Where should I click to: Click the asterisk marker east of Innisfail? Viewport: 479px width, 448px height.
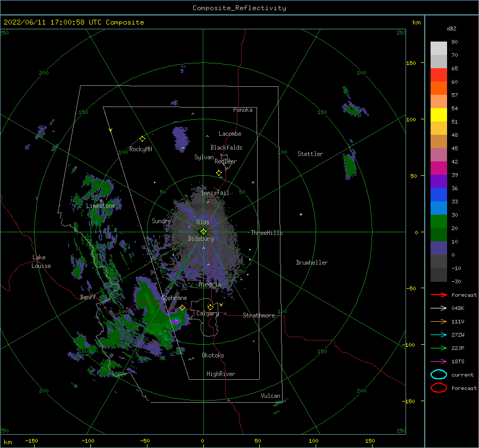253,183
